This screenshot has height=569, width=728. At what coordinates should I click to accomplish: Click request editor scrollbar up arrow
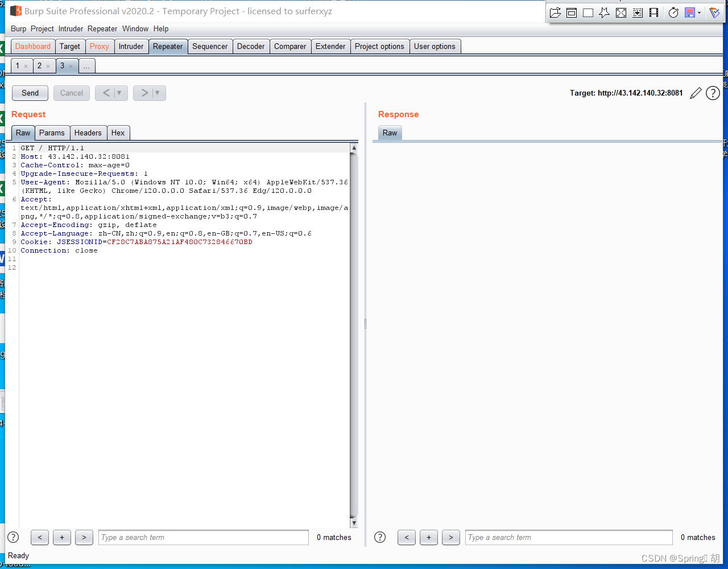pyautogui.click(x=354, y=148)
